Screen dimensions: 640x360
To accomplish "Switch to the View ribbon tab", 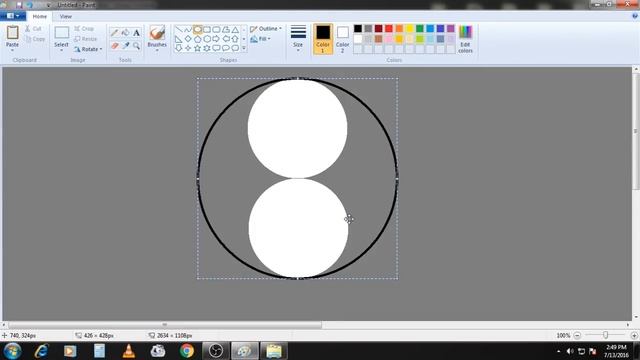I will [66, 16].
